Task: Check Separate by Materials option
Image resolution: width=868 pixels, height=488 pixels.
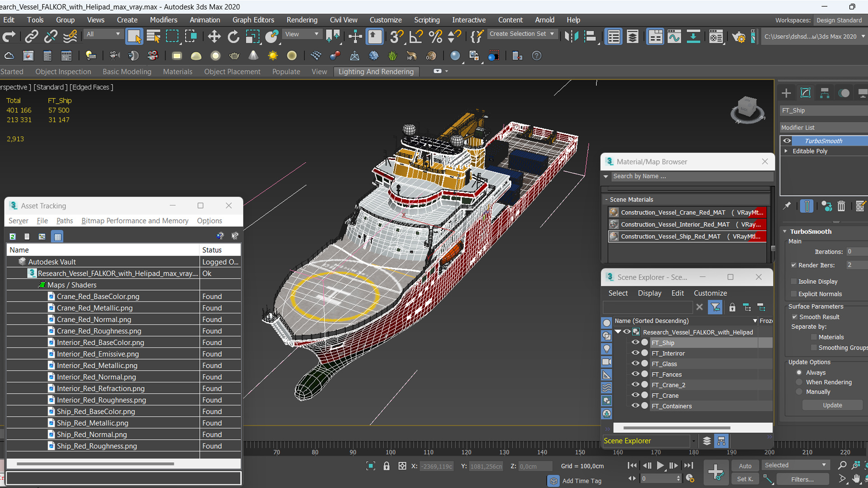Action: pyautogui.click(x=814, y=337)
